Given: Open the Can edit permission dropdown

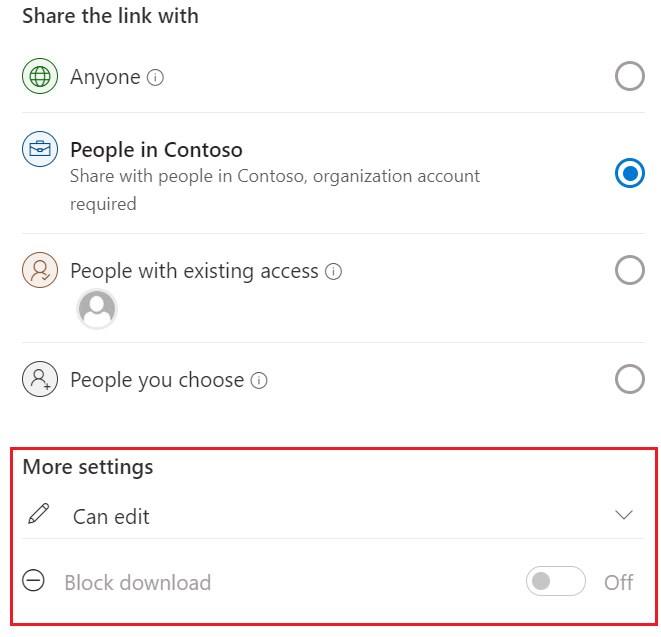Looking at the screenshot, I should pyautogui.click(x=333, y=515).
